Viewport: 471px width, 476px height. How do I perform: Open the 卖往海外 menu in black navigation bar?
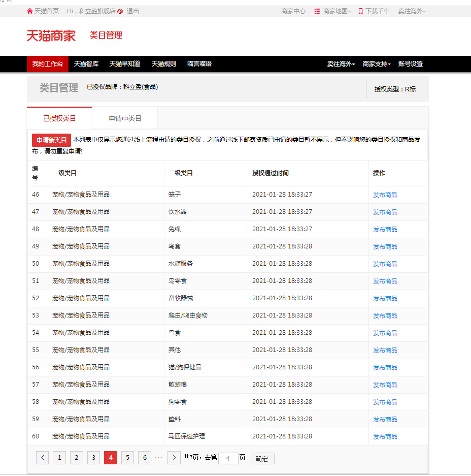tap(341, 64)
